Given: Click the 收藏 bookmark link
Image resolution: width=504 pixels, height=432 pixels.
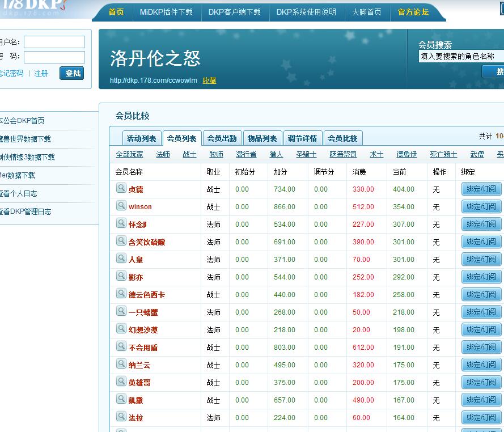Looking at the screenshot, I should (209, 81).
